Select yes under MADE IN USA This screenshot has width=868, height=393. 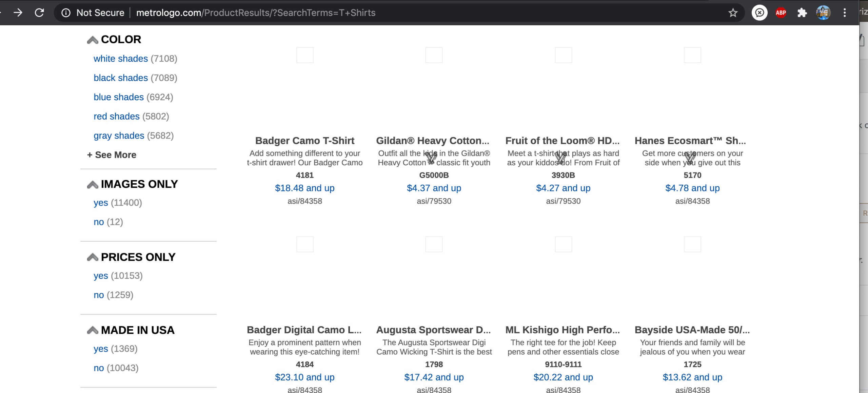coord(101,349)
